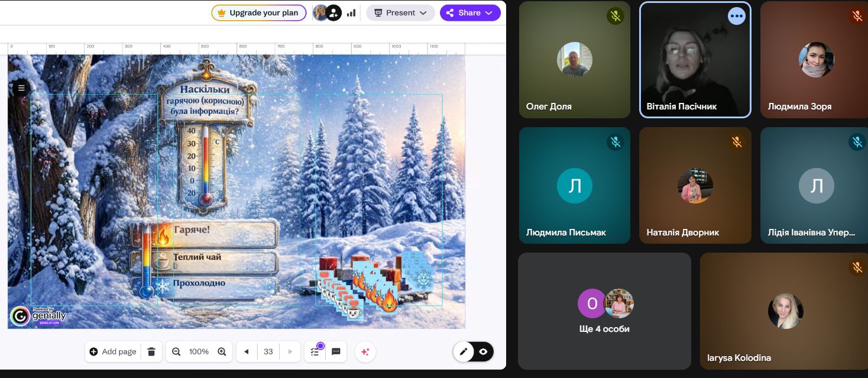Zoom out using the minus magnifier

176,351
